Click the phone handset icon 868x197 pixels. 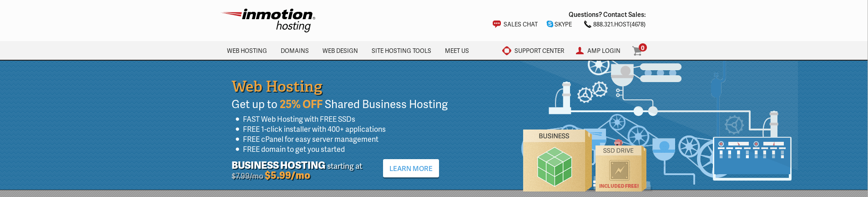587,24
